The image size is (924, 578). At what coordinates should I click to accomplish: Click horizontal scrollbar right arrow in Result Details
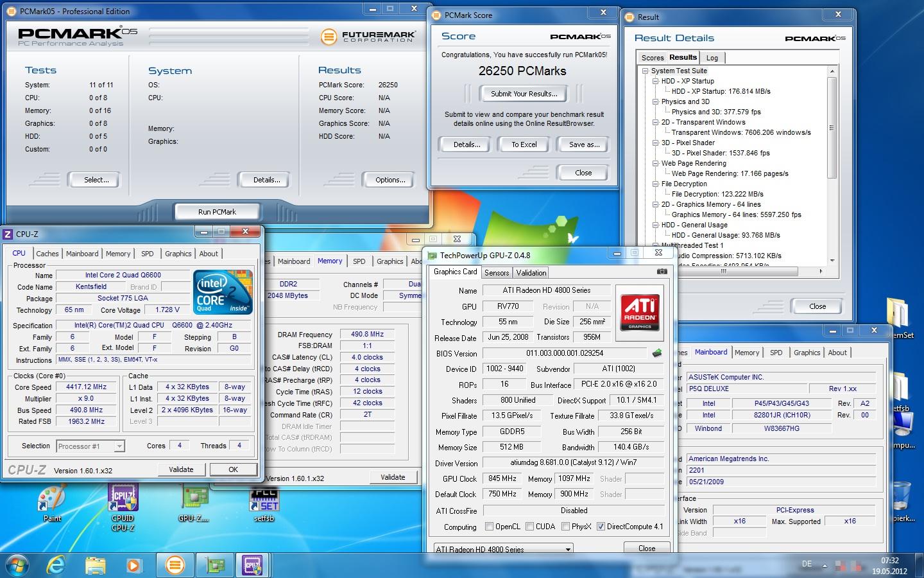pos(821,271)
